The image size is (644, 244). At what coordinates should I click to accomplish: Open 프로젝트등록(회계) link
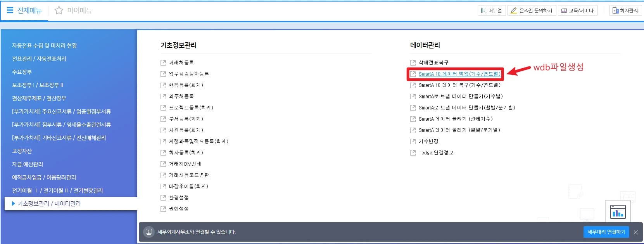(191, 107)
